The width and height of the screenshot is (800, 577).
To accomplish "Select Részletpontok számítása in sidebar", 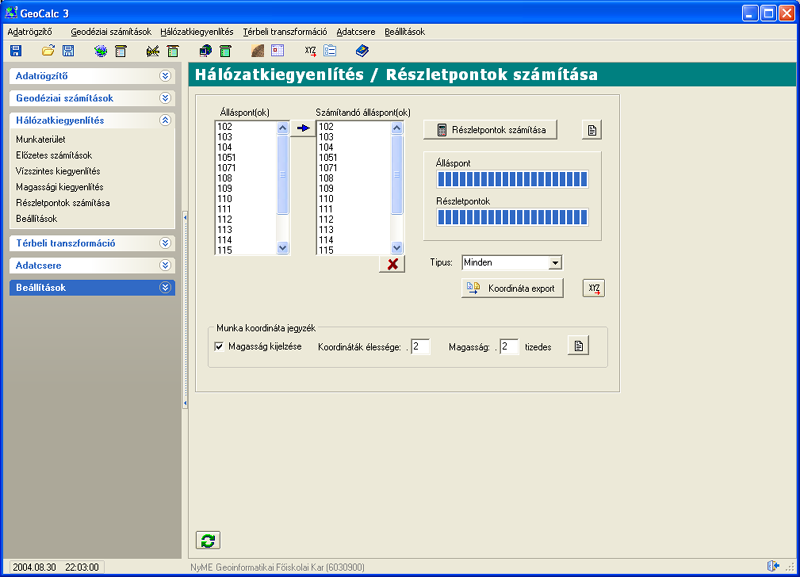I will (x=62, y=203).
